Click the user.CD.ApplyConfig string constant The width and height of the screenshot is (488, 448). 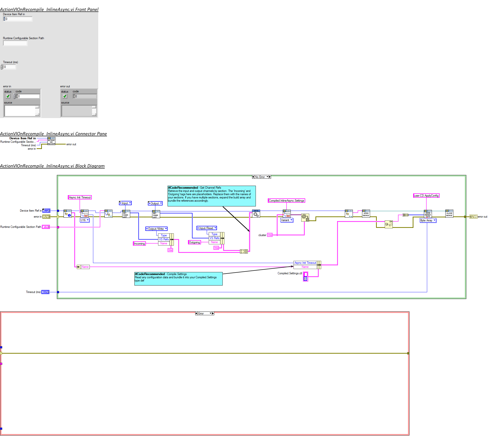point(426,196)
